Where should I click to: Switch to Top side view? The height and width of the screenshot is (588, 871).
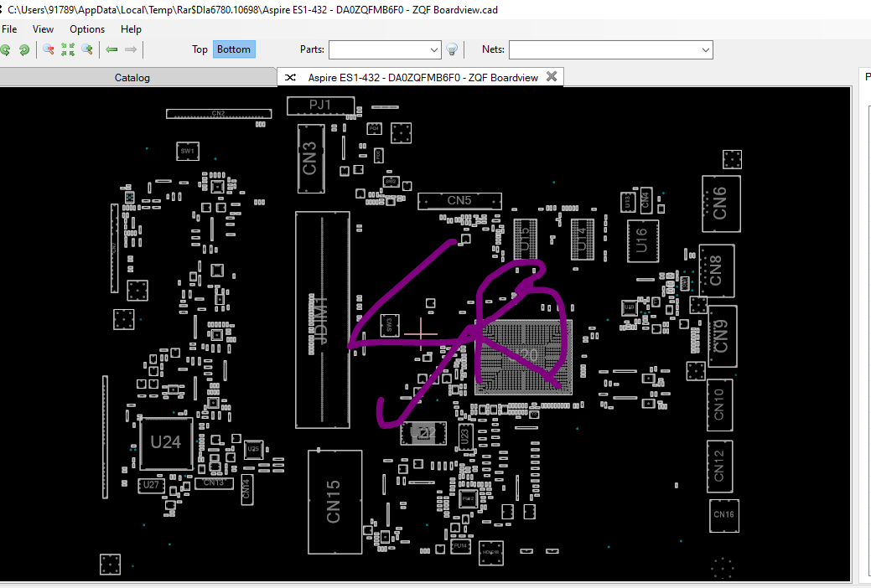pyautogui.click(x=200, y=49)
